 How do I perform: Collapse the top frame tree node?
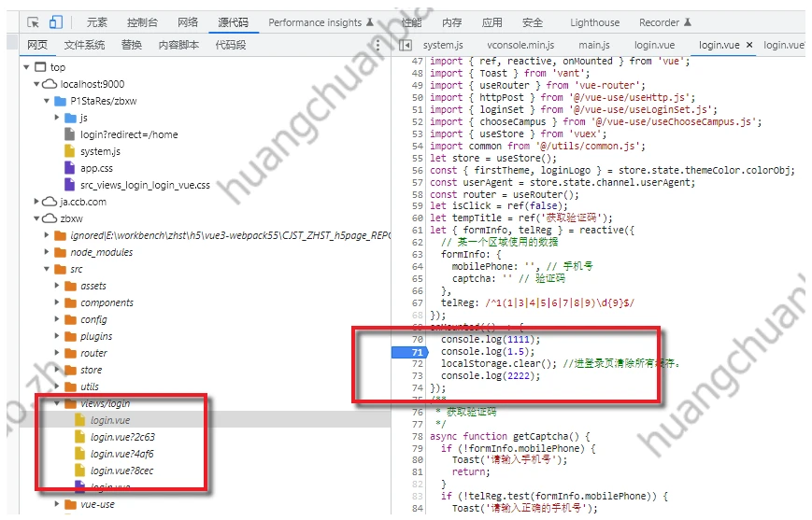(x=26, y=67)
